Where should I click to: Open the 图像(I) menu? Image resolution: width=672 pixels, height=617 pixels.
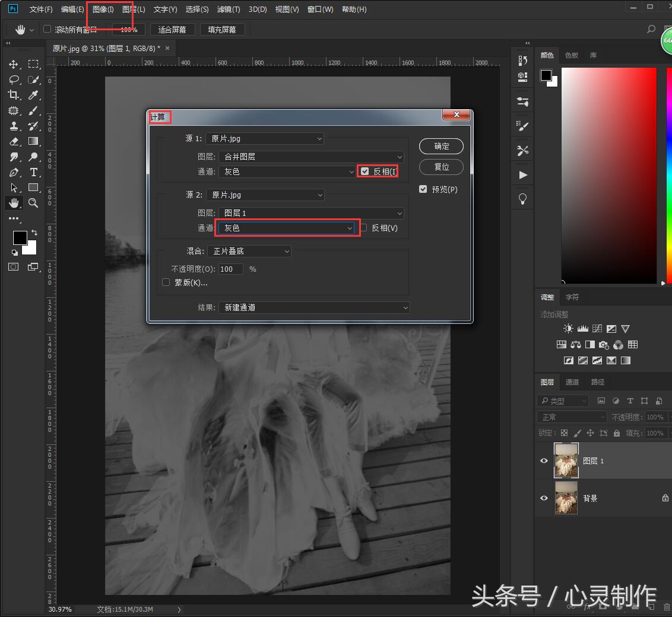103,9
